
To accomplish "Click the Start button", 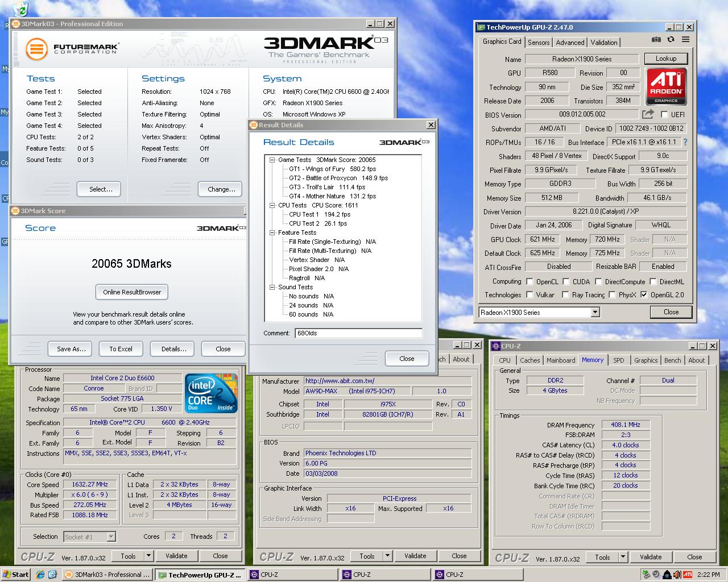I will point(15,574).
